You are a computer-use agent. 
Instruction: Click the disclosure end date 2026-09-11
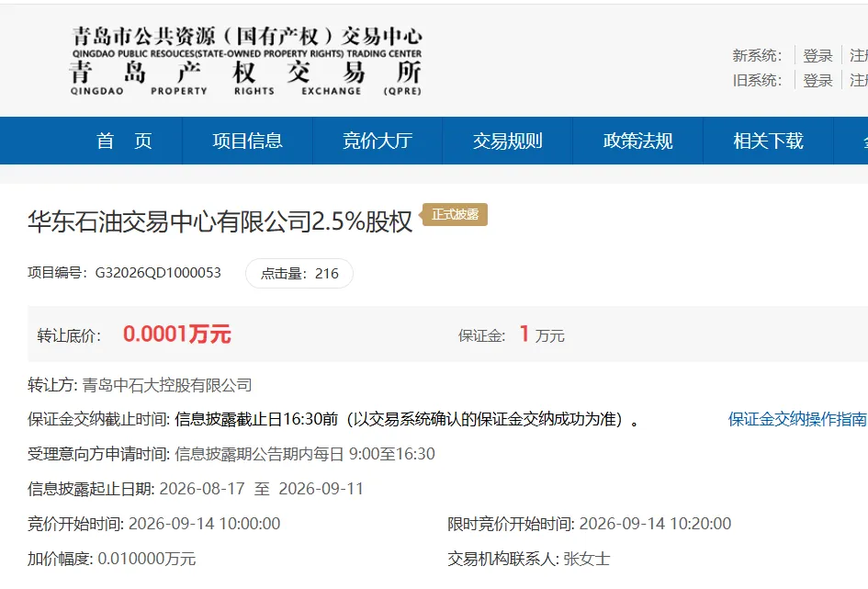(321, 489)
